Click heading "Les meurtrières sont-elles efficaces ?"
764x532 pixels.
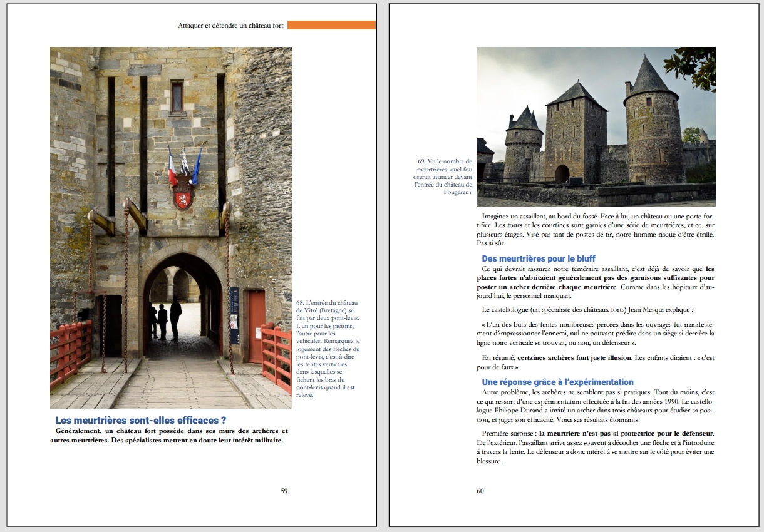click(x=140, y=421)
